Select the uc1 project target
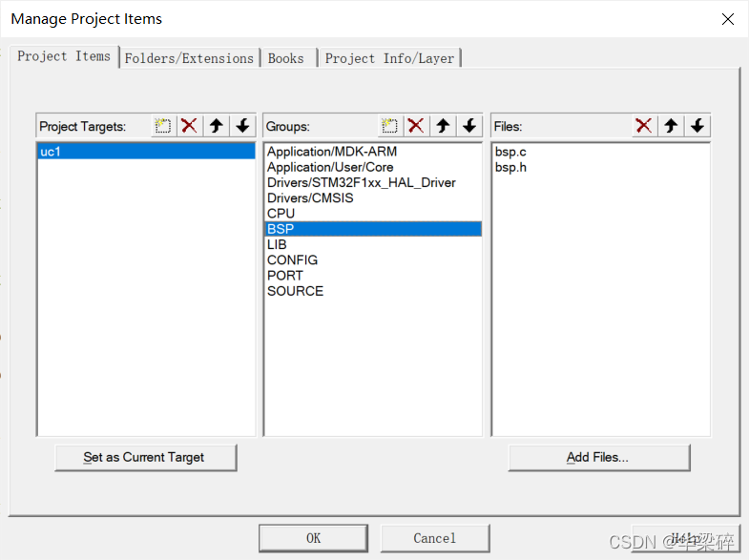Viewport: 749px width, 560px height. pyautogui.click(x=146, y=152)
